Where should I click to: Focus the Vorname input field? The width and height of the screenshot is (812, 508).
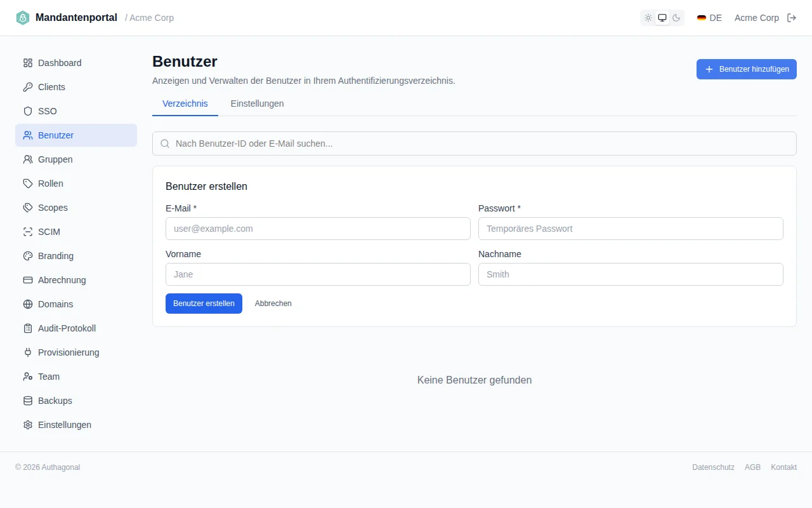click(318, 274)
